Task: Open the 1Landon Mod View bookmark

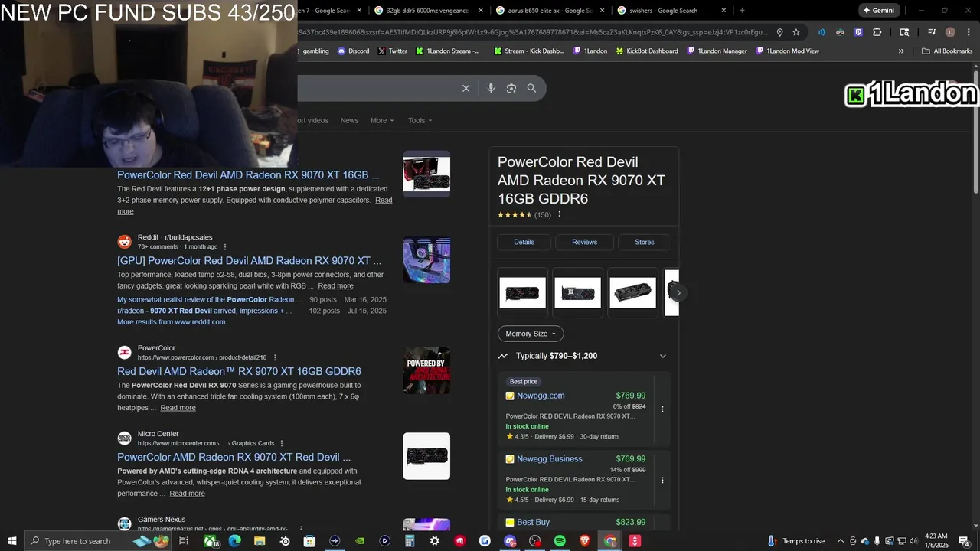Action: coord(787,51)
